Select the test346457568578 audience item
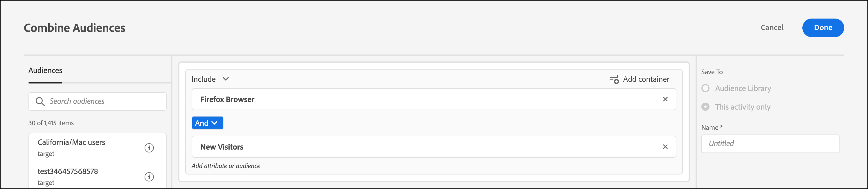The width and height of the screenshot is (868, 189). 97,176
